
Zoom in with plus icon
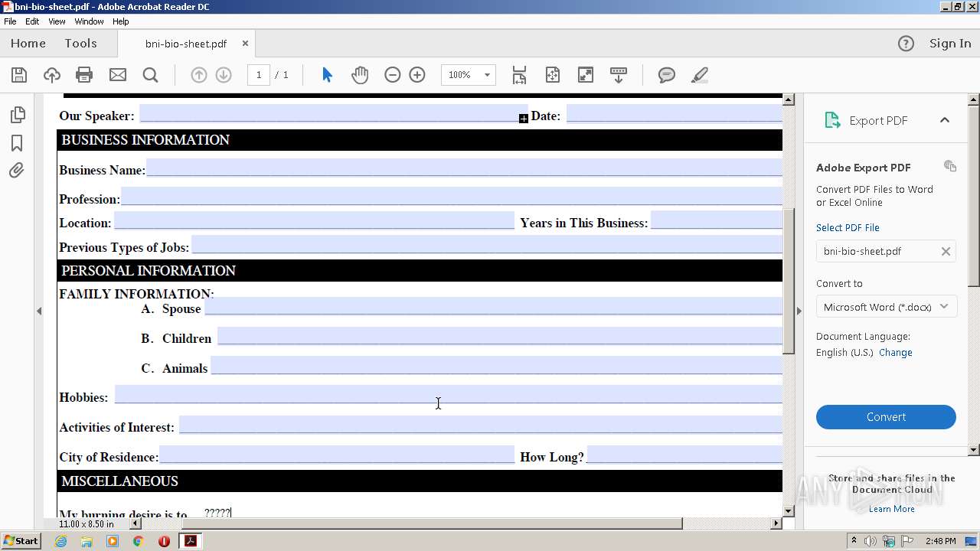[x=417, y=75]
